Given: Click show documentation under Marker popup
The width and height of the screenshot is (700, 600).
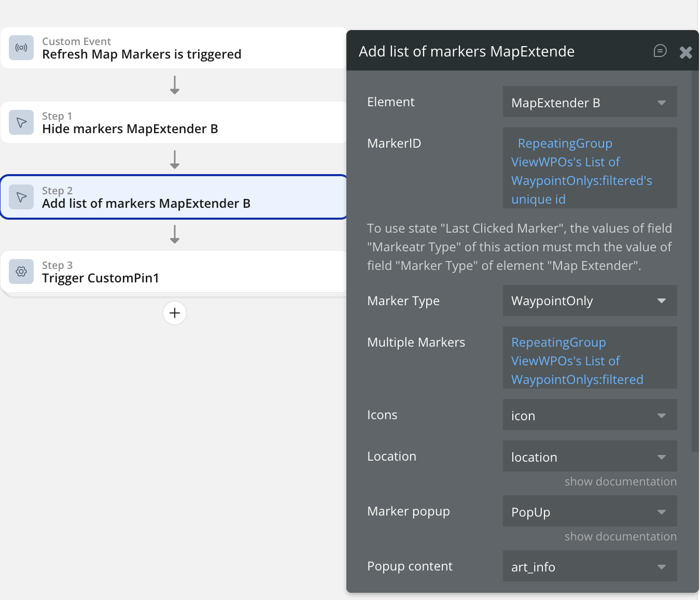Looking at the screenshot, I should click(x=620, y=536).
